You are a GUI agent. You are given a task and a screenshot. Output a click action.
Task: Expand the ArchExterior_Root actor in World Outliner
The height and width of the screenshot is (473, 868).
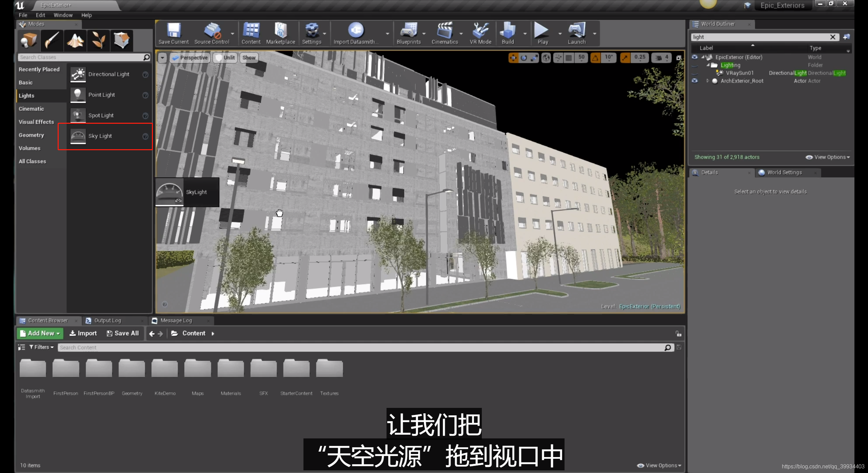tap(708, 81)
